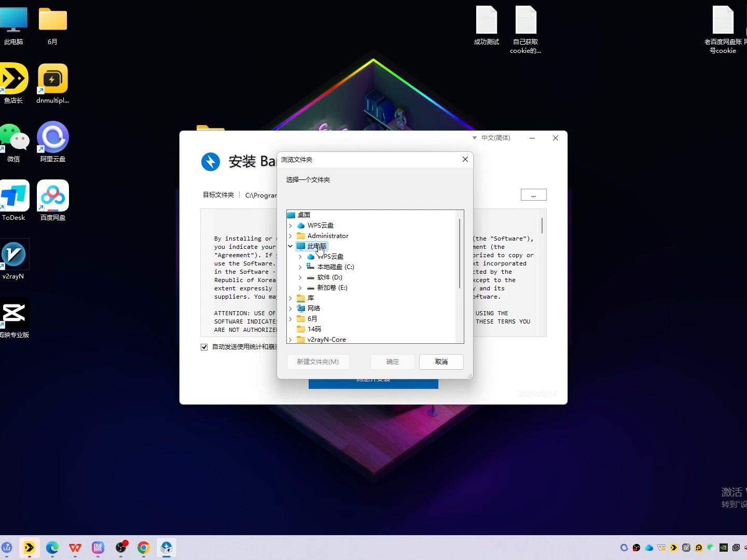Expand 新加卷 (E:) drive node
The width and height of the screenshot is (747, 560).
(300, 288)
